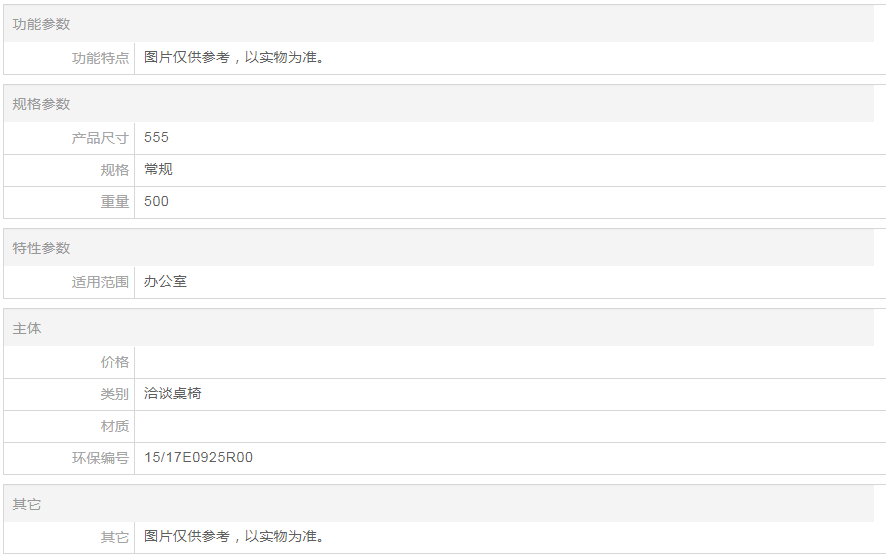Click the 功能参数 section header
This screenshot has height=556, width=889.
coord(42,24)
